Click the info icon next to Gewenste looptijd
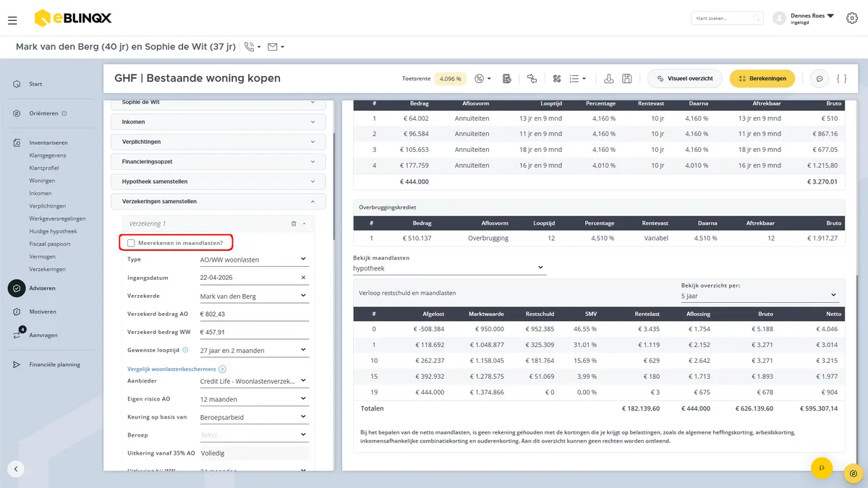Screen dimensions: 868x488 pos(186,350)
